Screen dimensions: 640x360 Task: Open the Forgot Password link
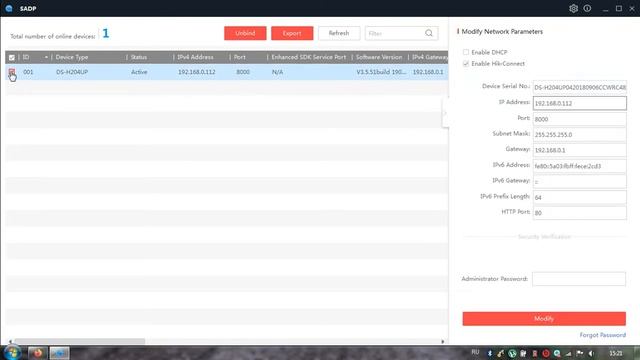point(602,335)
